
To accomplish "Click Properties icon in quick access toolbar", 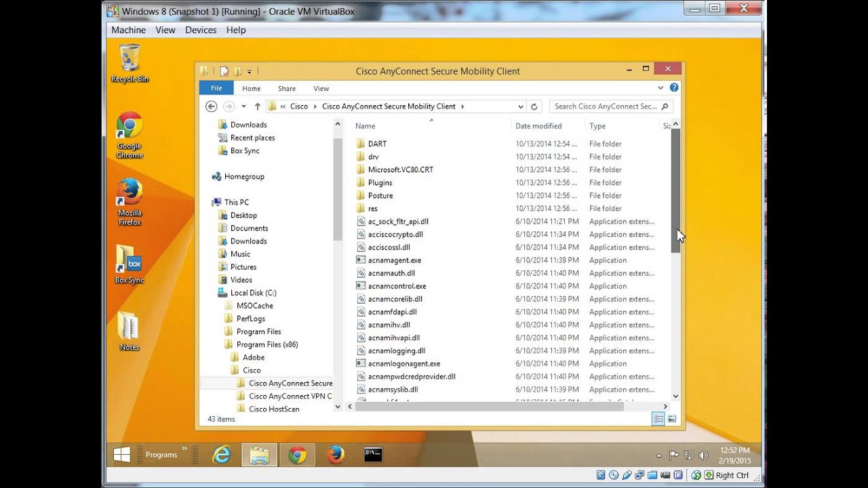I will [x=224, y=71].
